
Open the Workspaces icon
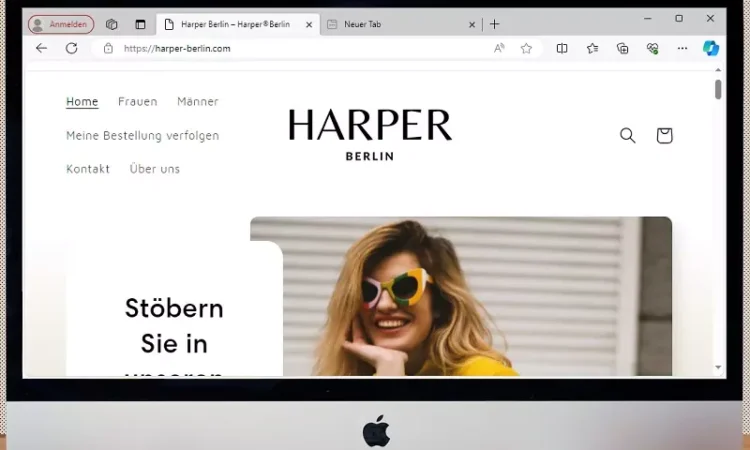(111, 24)
